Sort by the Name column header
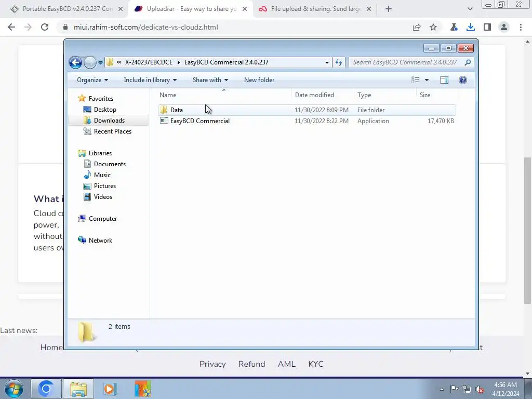Viewport: 532px width, 399px height. tap(224, 95)
